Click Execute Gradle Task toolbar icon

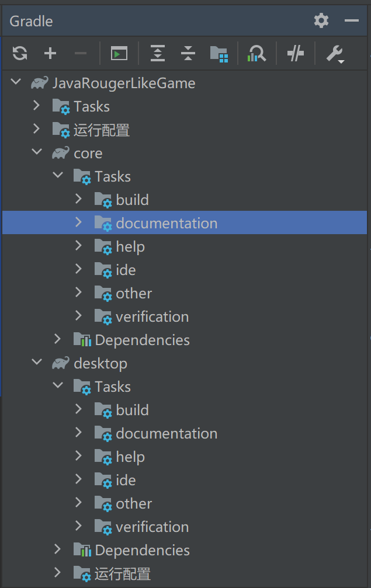(119, 54)
